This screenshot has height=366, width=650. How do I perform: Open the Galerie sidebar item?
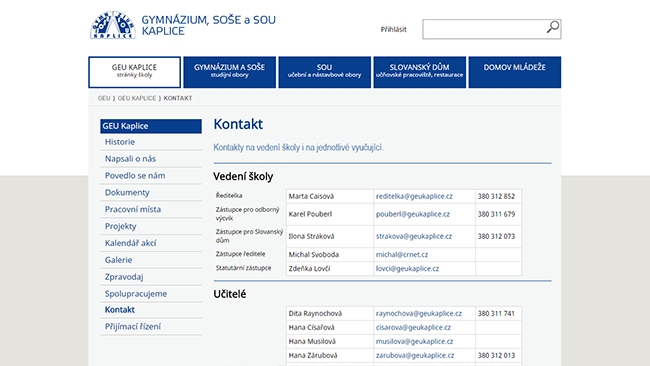tap(118, 260)
